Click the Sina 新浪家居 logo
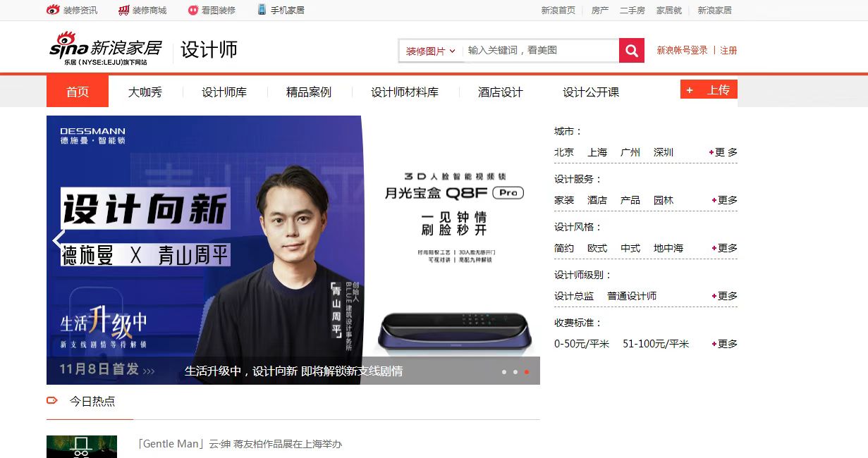This screenshot has width=868, height=458. (106, 49)
